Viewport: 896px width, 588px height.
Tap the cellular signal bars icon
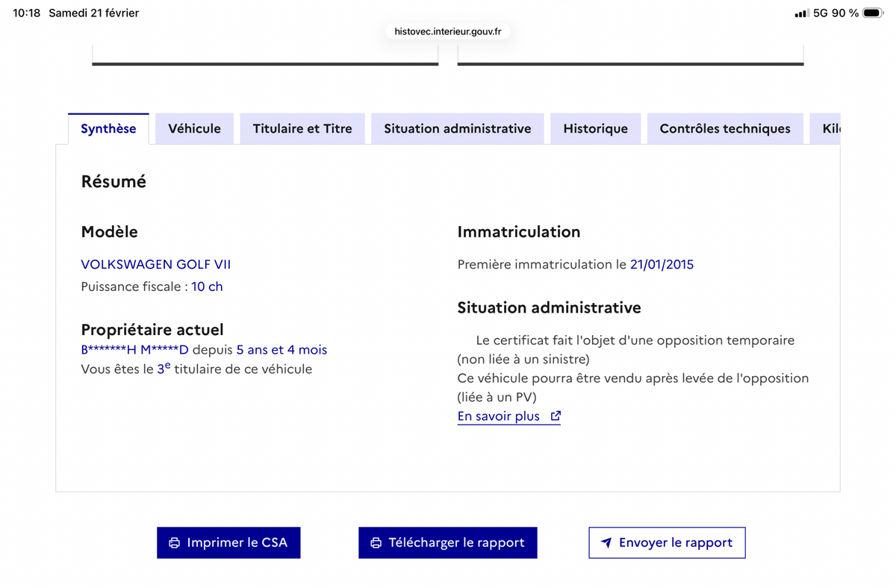click(801, 13)
